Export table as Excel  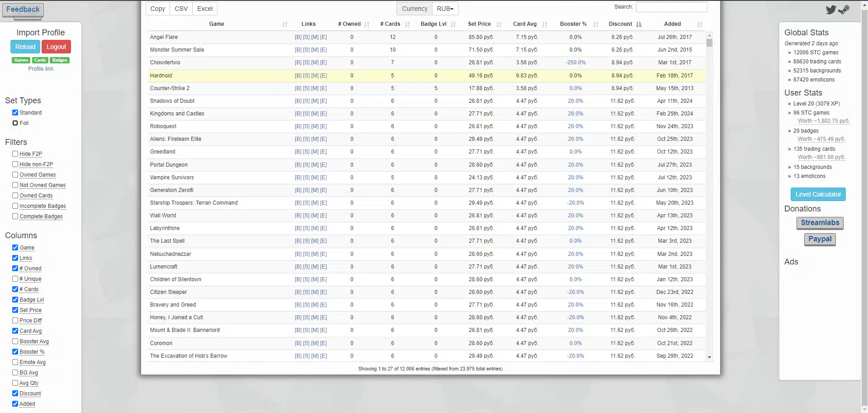[x=205, y=9]
